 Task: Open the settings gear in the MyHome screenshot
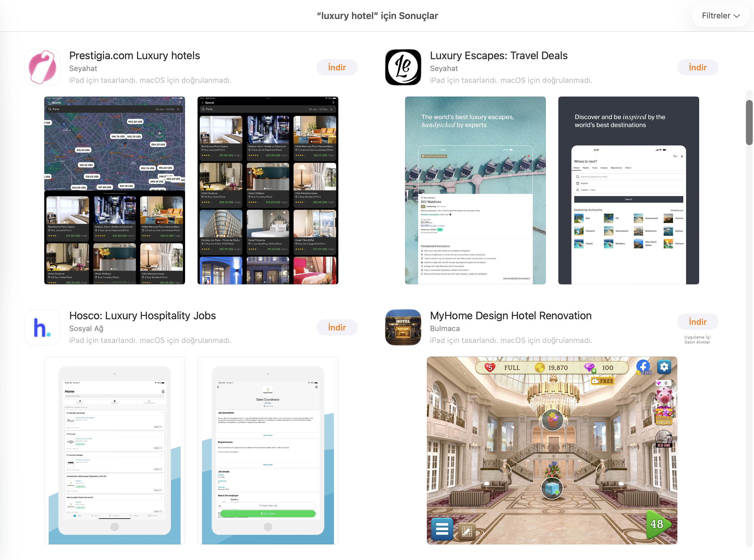click(x=664, y=367)
